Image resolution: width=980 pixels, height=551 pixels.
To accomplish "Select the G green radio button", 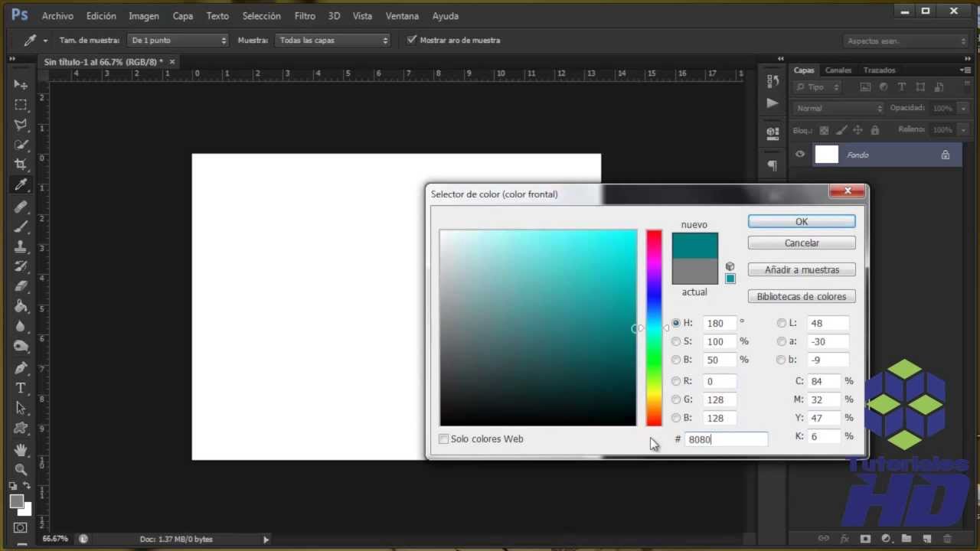I will click(x=676, y=399).
